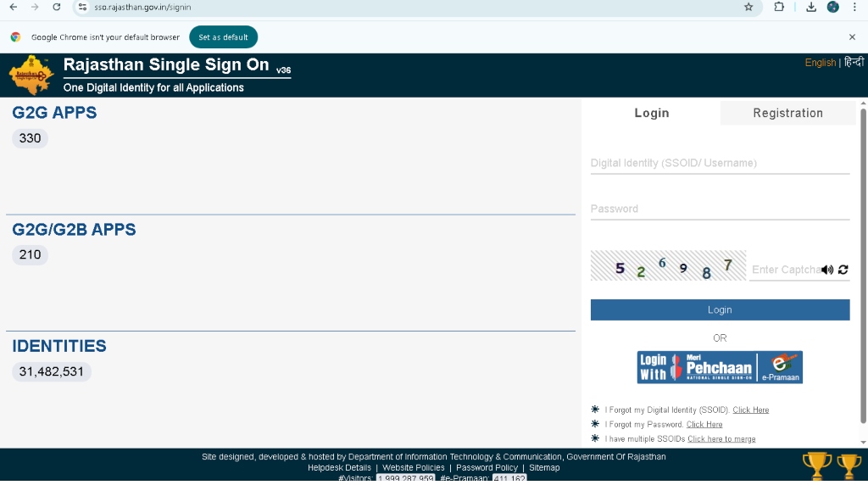Click the last trophy icon in footer
Image resolution: width=868 pixels, height=485 pixels.
[x=849, y=466]
